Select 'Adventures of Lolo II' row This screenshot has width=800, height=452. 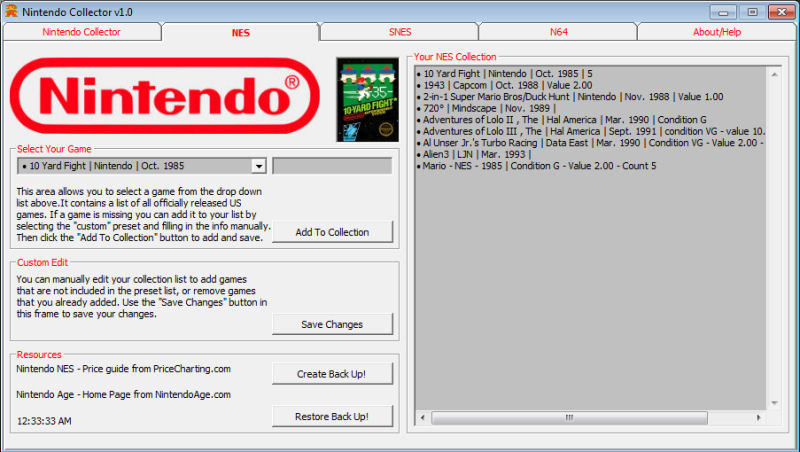[x=562, y=119]
